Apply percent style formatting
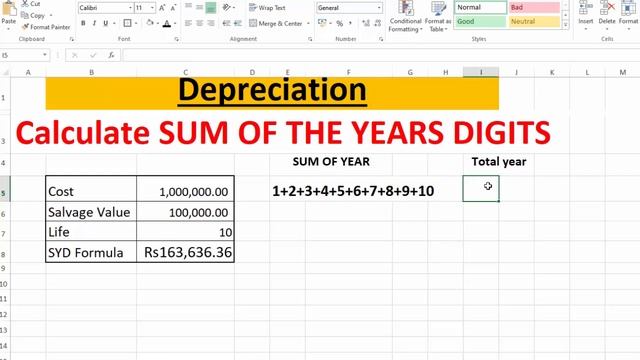 click(x=340, y=24)
